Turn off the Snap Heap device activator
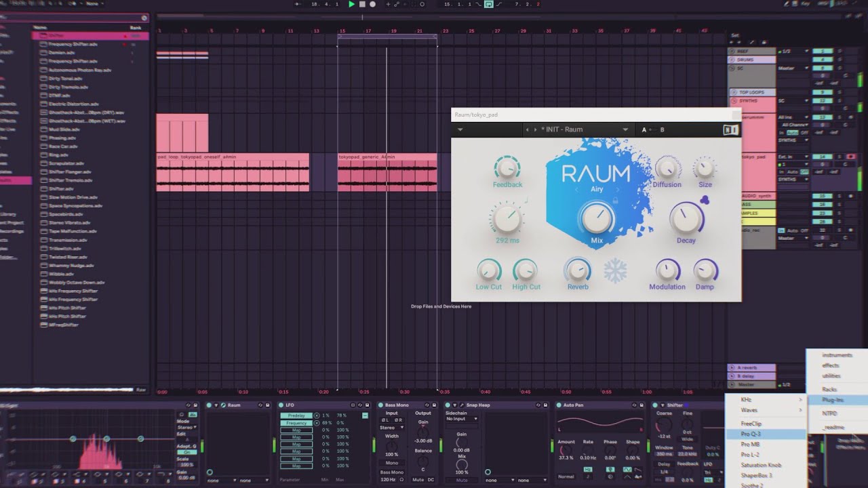This screenshot has height=488, width=868. click(x=448, y=405)
